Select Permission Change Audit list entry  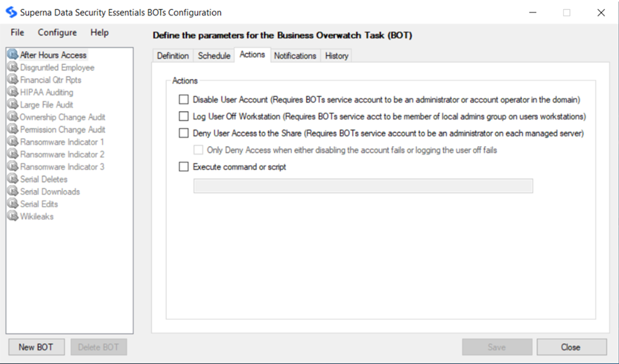click(63, 129)
